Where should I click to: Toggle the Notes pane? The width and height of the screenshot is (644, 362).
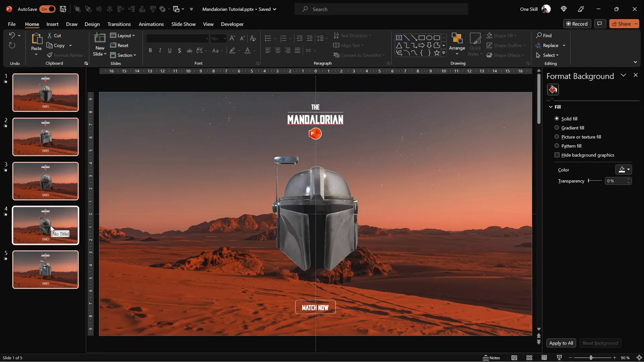coord(491,358)
